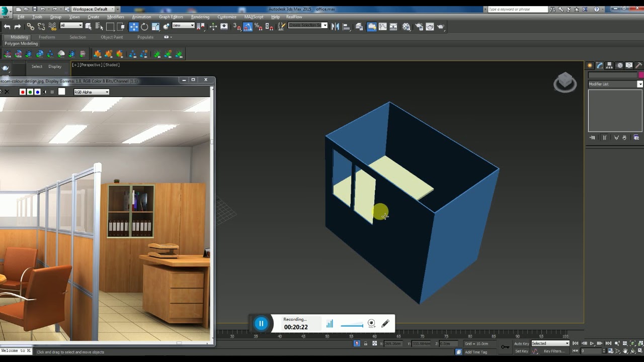Click the Play Animation button

click(x=592, y=343)
